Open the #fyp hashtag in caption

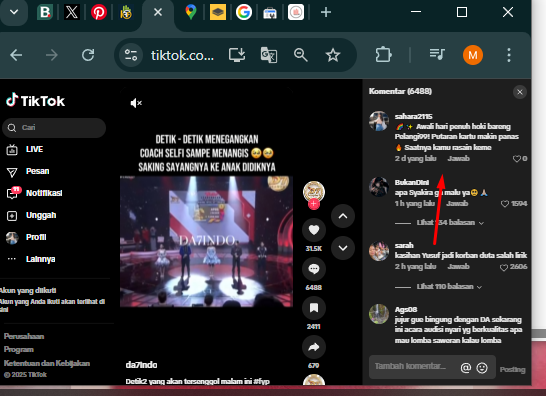tap(261, 382)
